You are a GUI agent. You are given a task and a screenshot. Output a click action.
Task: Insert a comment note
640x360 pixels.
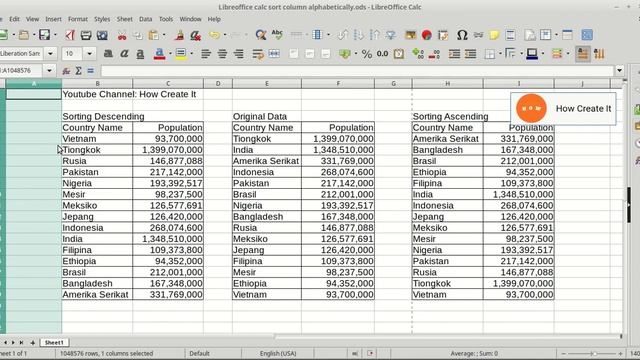coord(494,35)
